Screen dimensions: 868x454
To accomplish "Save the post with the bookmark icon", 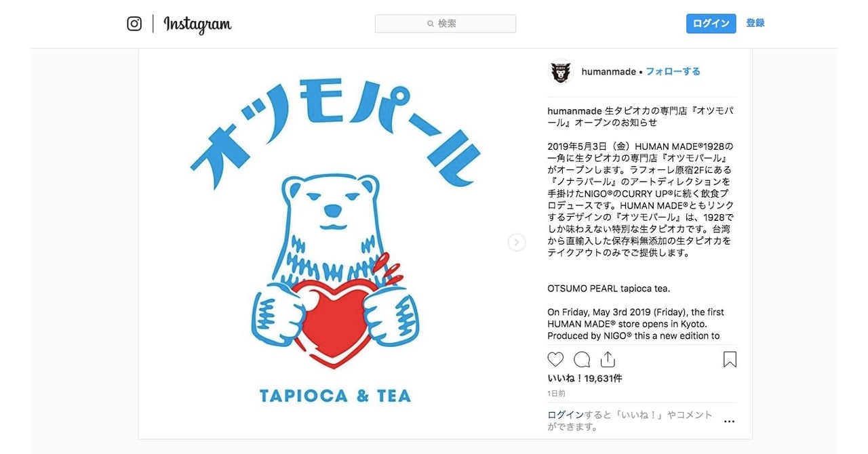I will 730,359.
